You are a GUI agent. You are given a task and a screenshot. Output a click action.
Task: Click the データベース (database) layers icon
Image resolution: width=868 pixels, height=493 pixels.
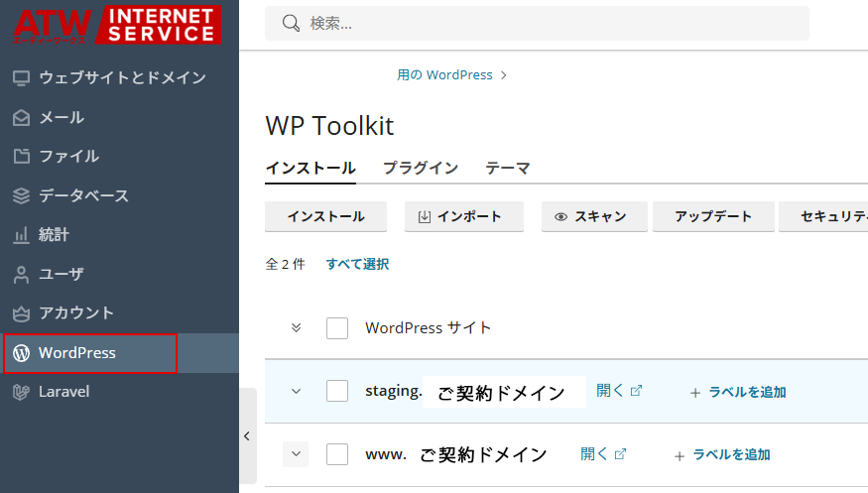click(x=21, y=195)
